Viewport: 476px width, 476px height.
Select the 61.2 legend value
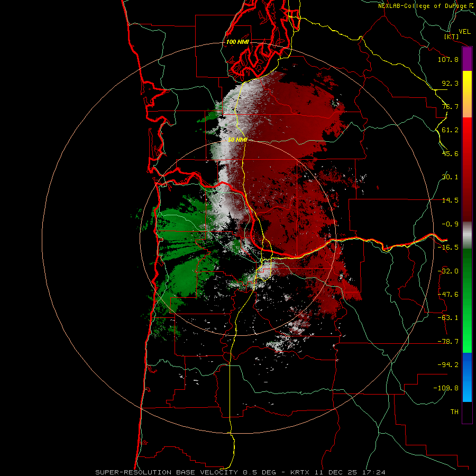pos(450,130)
